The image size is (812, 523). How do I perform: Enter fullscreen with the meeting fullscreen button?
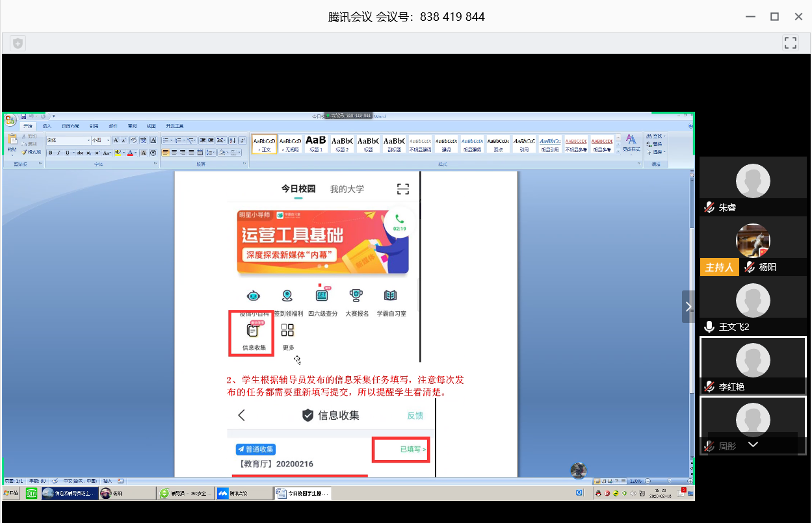[791, 42]
